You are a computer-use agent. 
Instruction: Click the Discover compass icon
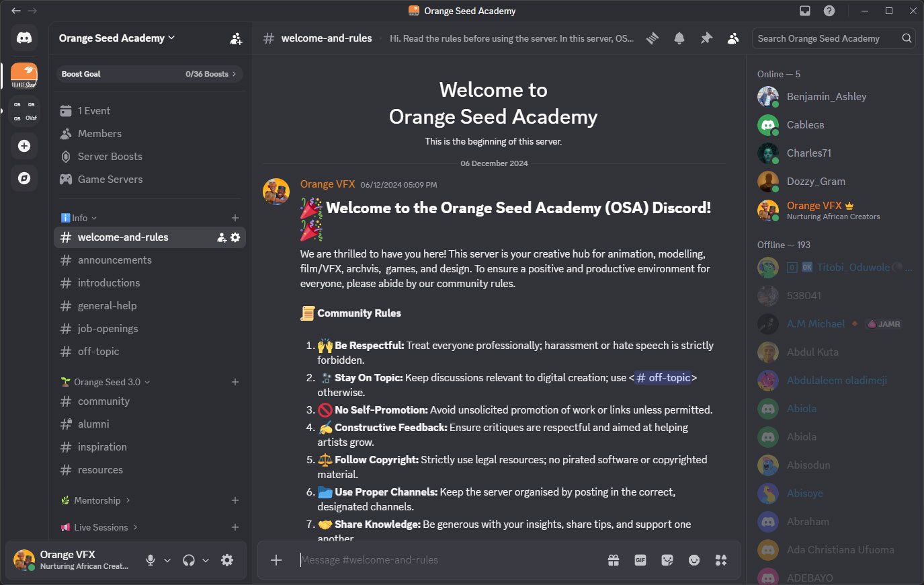tap(24, 178)
